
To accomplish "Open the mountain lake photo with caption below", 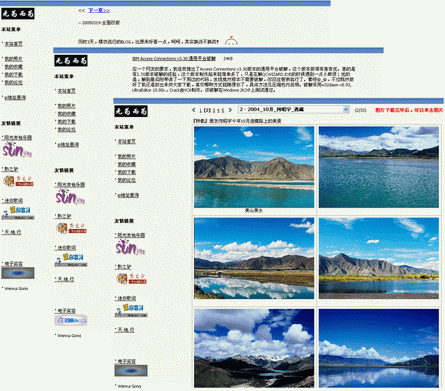I will click(x=254, y=167).
